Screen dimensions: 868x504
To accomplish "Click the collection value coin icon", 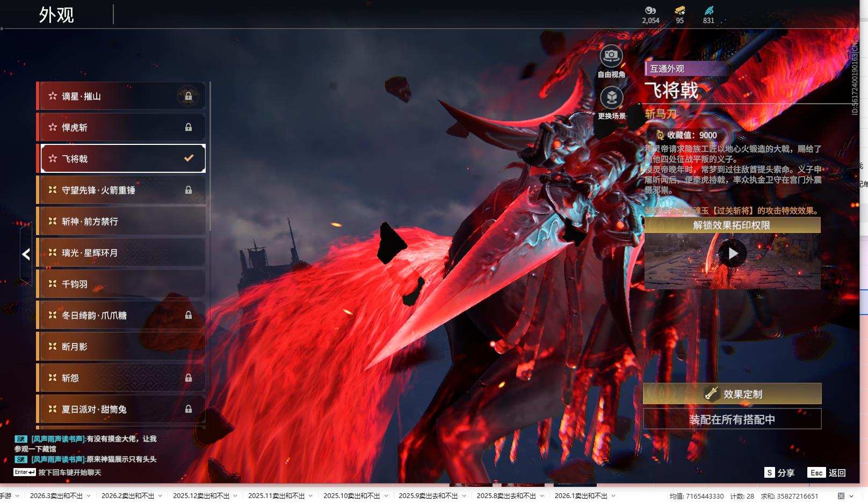I will 660,135.
